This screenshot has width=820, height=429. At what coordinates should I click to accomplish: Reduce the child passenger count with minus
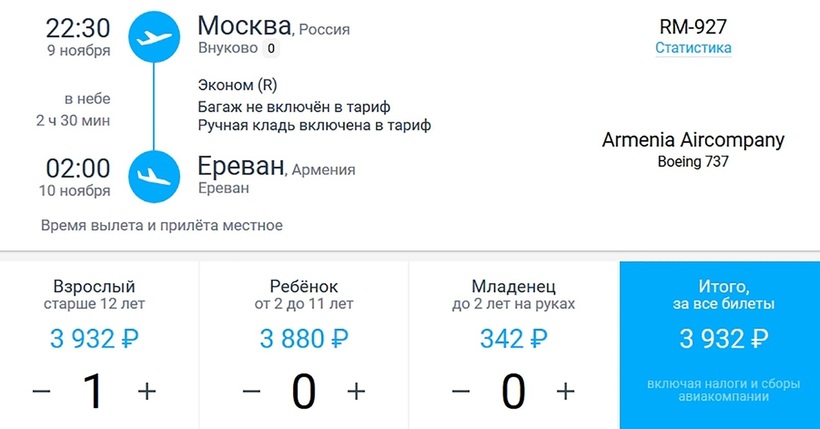(x=251, y=391)
